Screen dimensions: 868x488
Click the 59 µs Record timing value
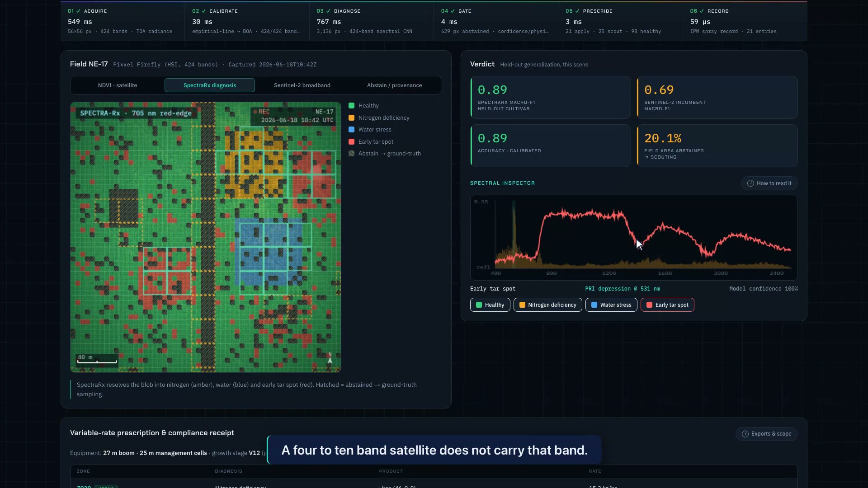pos(700,22)
